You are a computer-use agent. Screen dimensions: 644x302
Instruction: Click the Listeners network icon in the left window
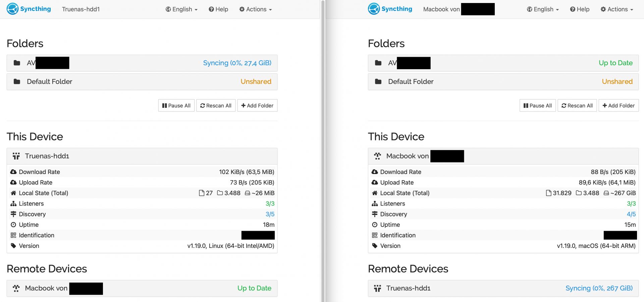(x=13, y=204)
